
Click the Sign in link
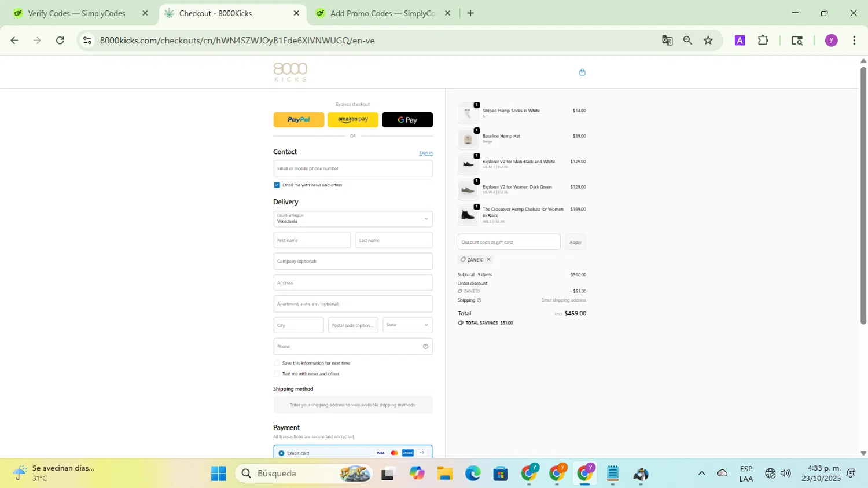point(426,153)
